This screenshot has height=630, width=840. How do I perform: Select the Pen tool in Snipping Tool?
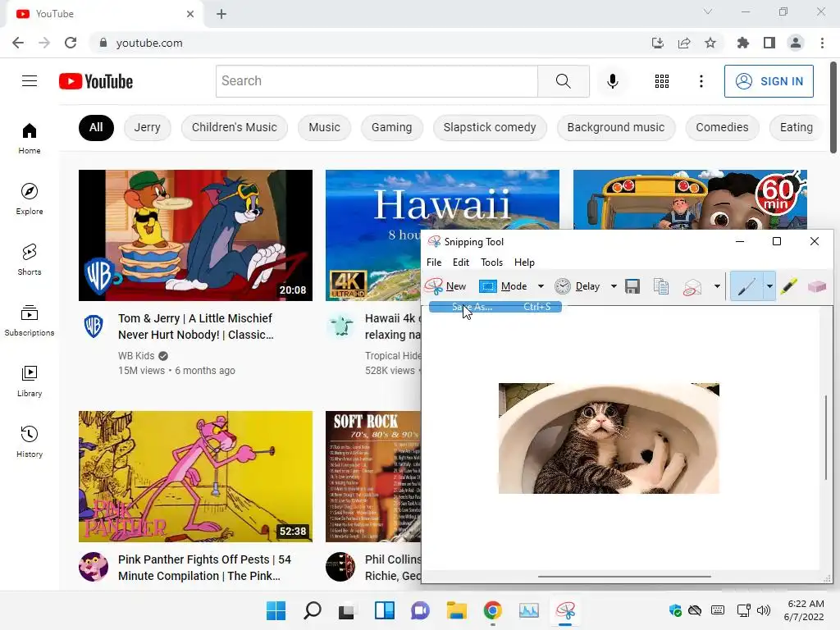coord(746,286)
